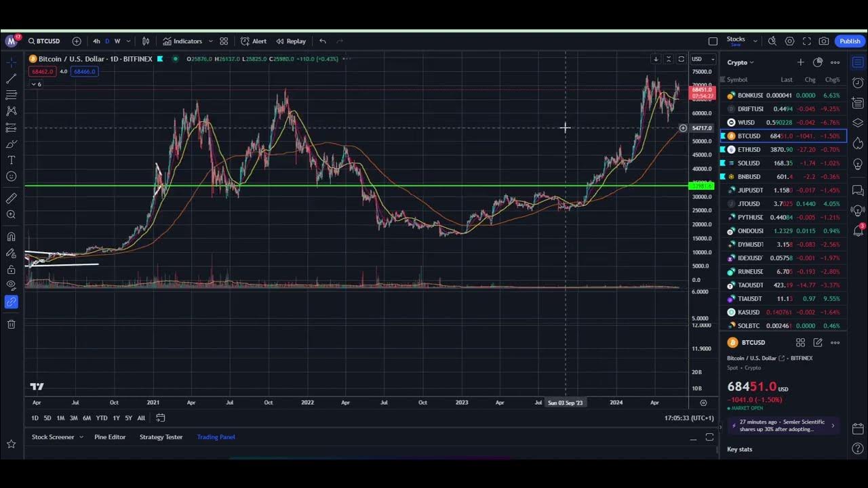Screen dimensions: 868x488
Task: Maximize the bottom panel
Action: pyautogui.click(x=709, y=437)
